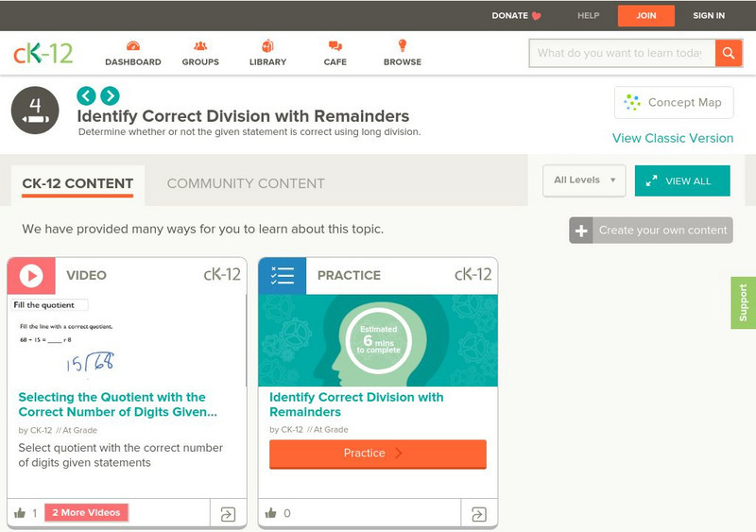Viewport: 756px width, 532px height.
Task: Click the video play icon
Action: tap(31, 276)
